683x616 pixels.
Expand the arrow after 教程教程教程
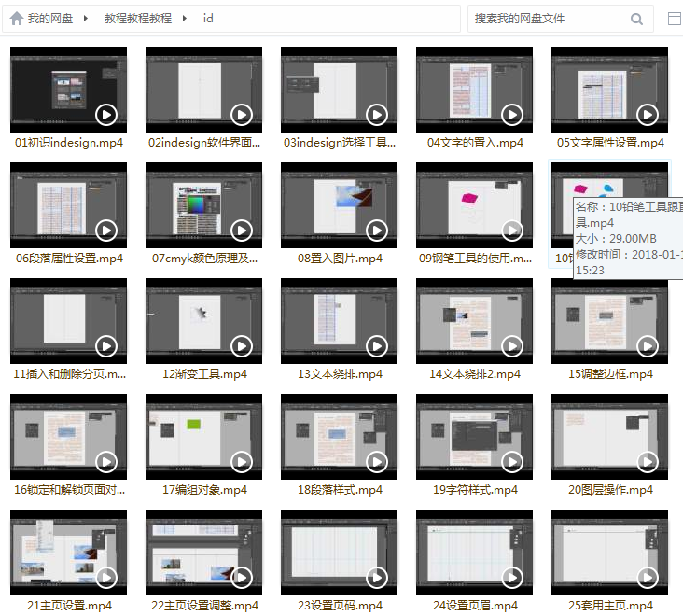coord(186,19)
